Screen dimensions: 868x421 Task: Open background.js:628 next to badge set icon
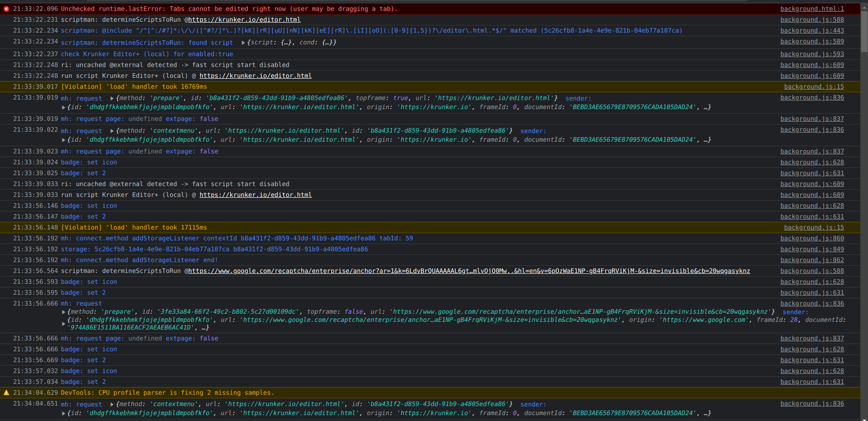[x=812, y=162]
